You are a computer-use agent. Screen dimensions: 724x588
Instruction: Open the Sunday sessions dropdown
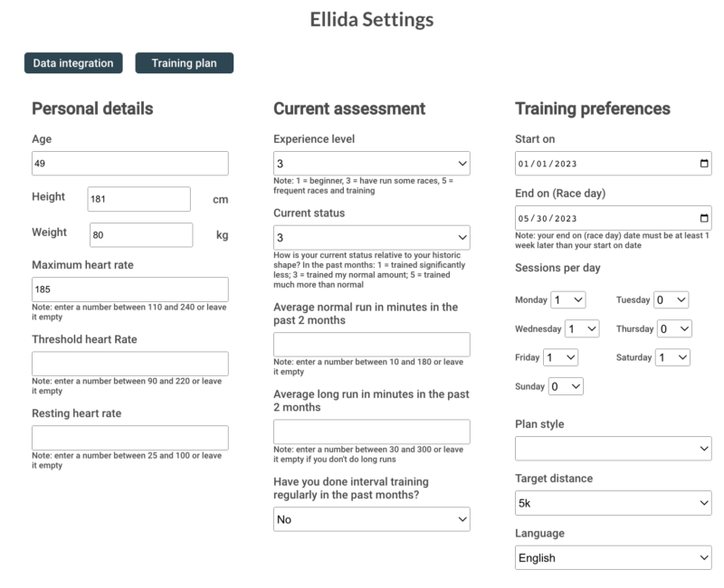click(x=566, y=386)
